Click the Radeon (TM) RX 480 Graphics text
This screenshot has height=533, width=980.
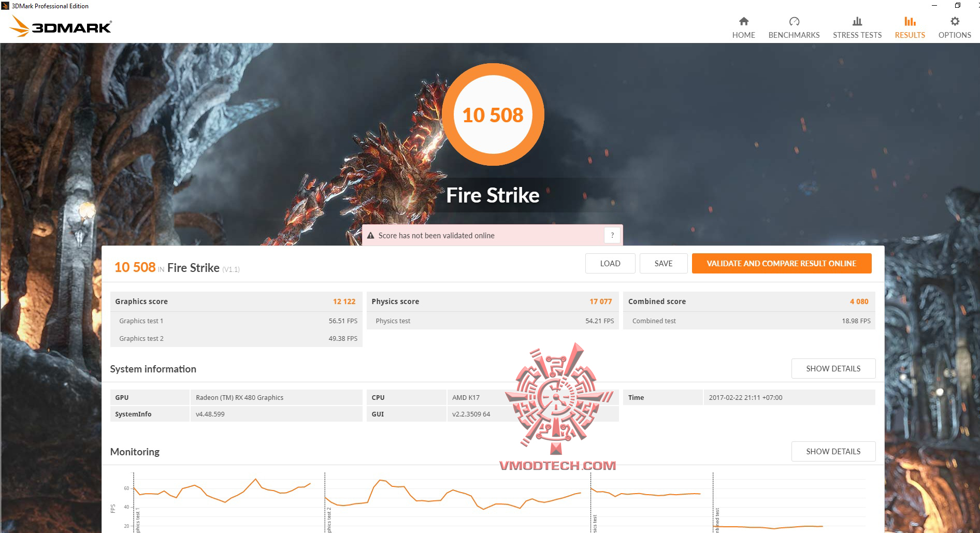pyautogui.click(x=239, y=398)
